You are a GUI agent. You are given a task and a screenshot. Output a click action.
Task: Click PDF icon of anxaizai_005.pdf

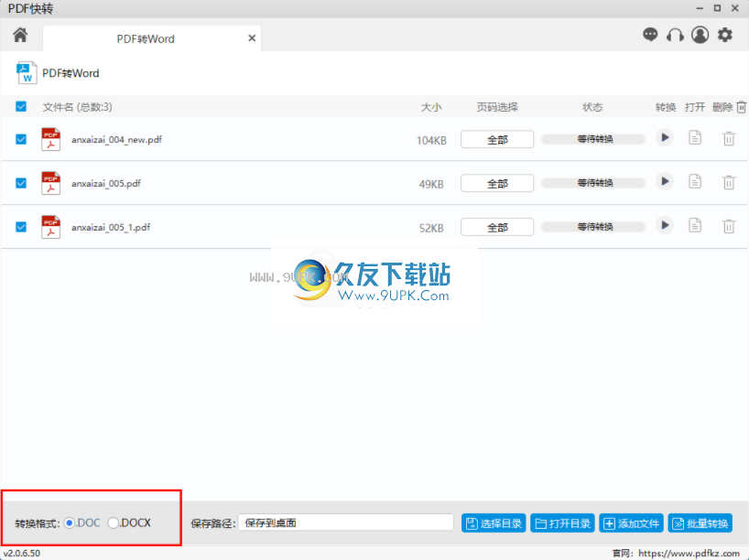[x=50, y=183]
